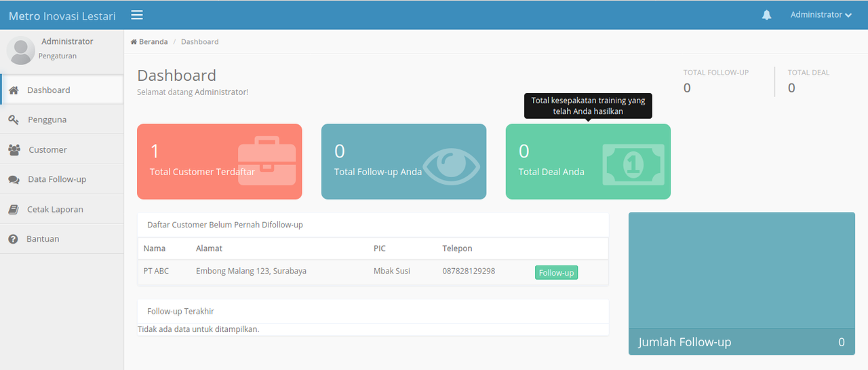Open the Pengguna menu item

pos(62,119)
